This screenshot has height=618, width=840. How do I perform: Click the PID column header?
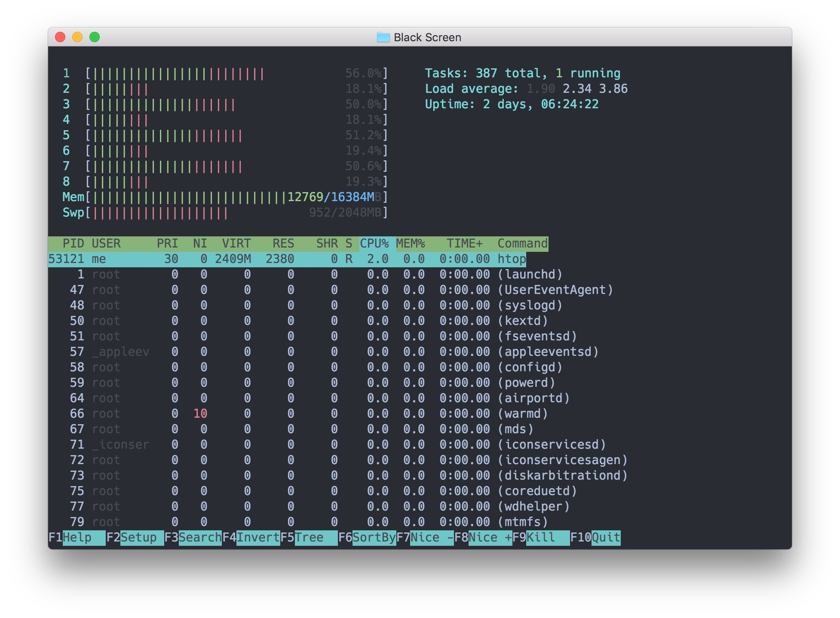pyautogui.click(x=73, y=244)
